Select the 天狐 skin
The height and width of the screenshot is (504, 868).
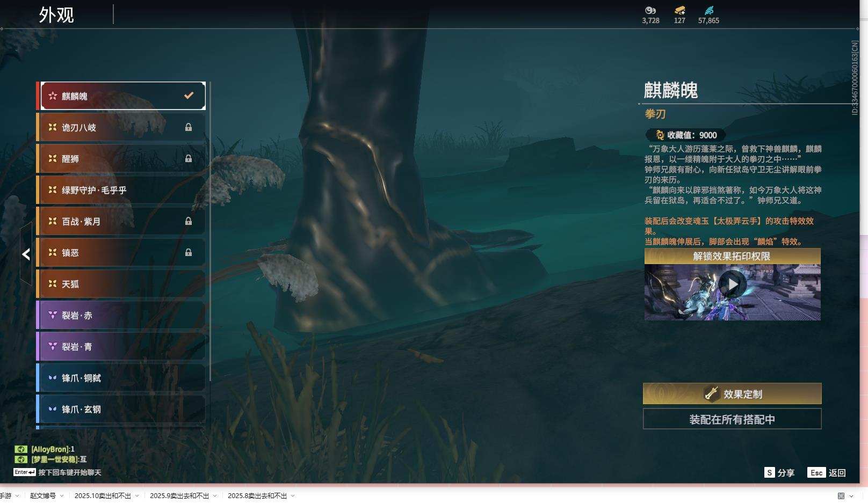coord(121,284)
